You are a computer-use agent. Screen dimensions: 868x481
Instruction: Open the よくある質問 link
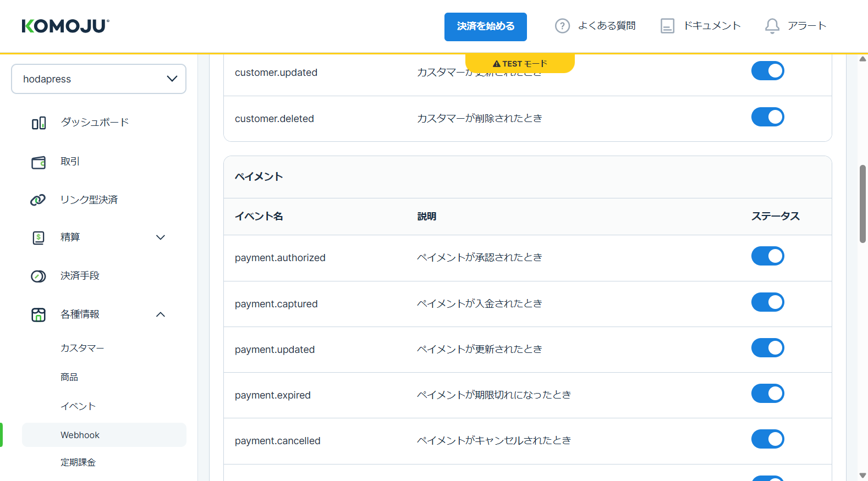pos(607,26)
